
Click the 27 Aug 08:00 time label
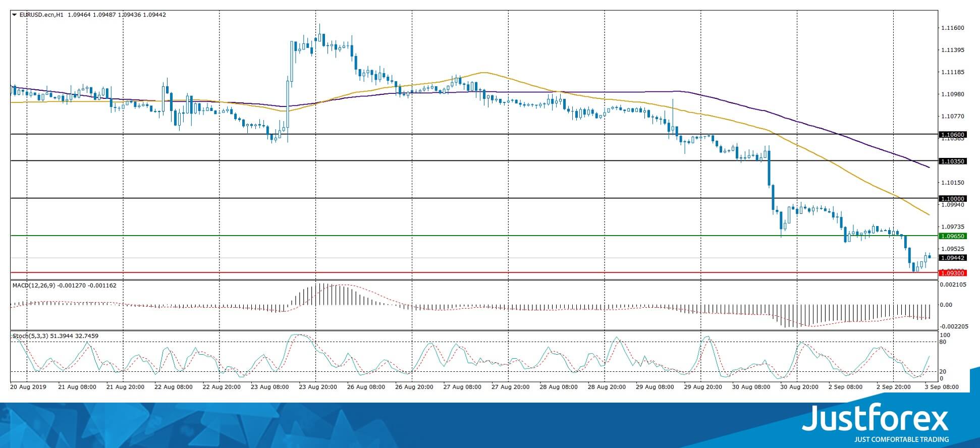[462, 387]
